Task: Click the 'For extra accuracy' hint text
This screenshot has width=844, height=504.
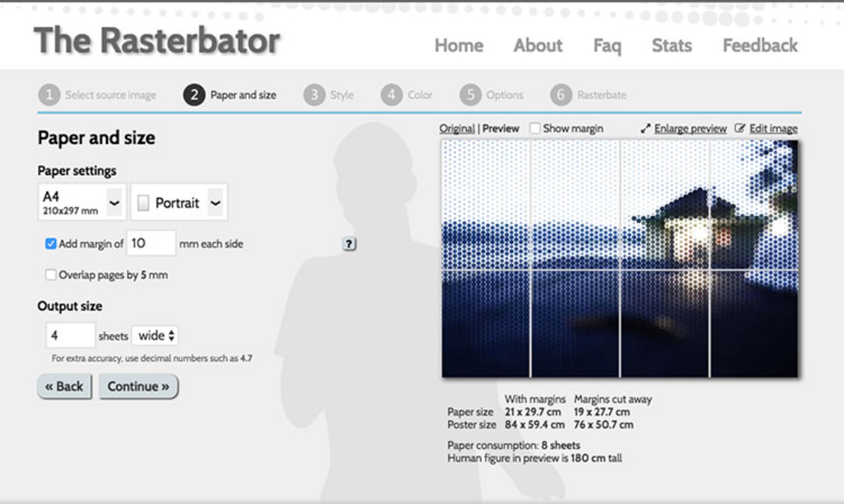Action: (x=152, y=358)
